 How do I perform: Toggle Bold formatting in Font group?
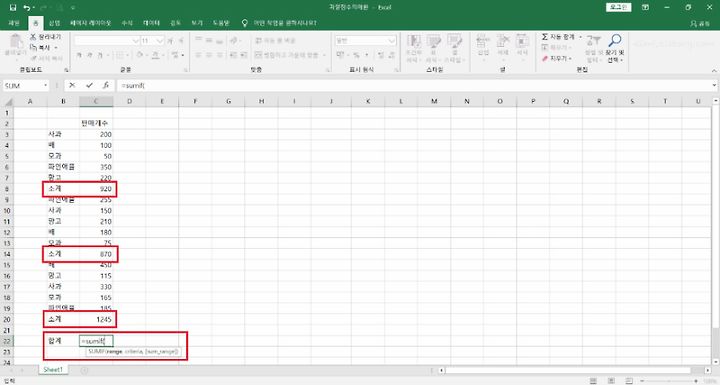coord(79,55)
